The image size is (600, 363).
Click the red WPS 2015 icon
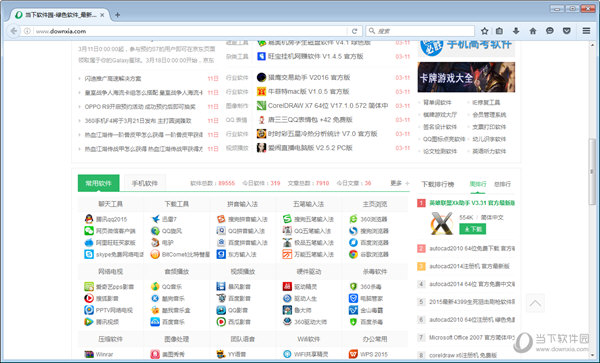click(353, 354)
